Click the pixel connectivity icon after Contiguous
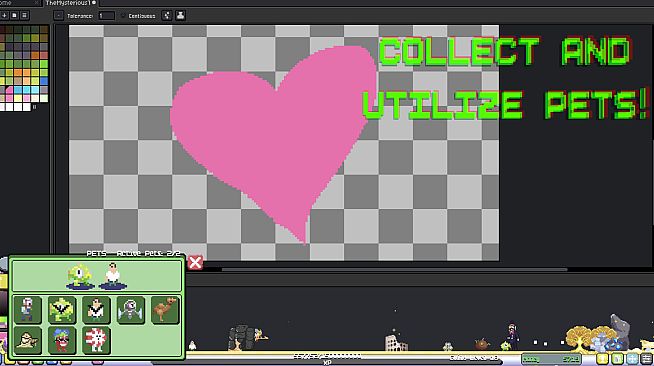 point(167,15)
